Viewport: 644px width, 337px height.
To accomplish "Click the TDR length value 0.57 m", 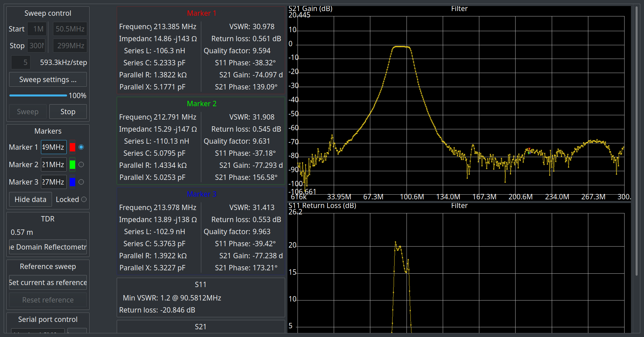I will point(22,232).
